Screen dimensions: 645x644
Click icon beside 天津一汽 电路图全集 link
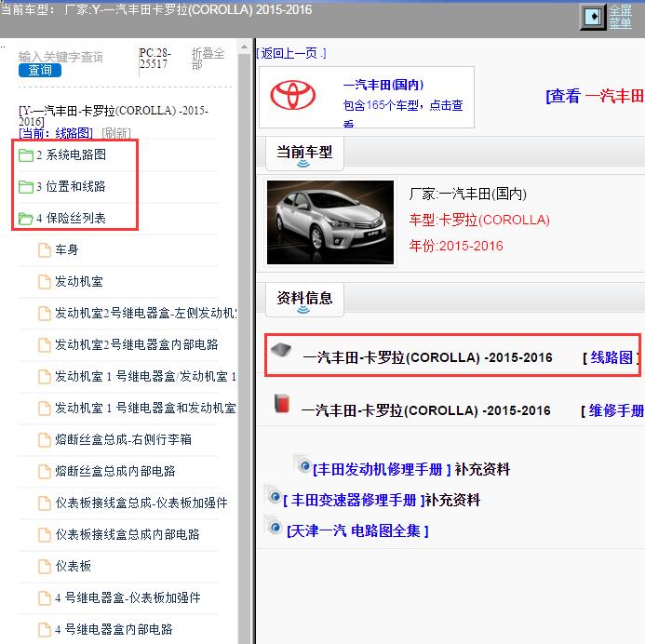pyautogui.click(x=273, y=526)
